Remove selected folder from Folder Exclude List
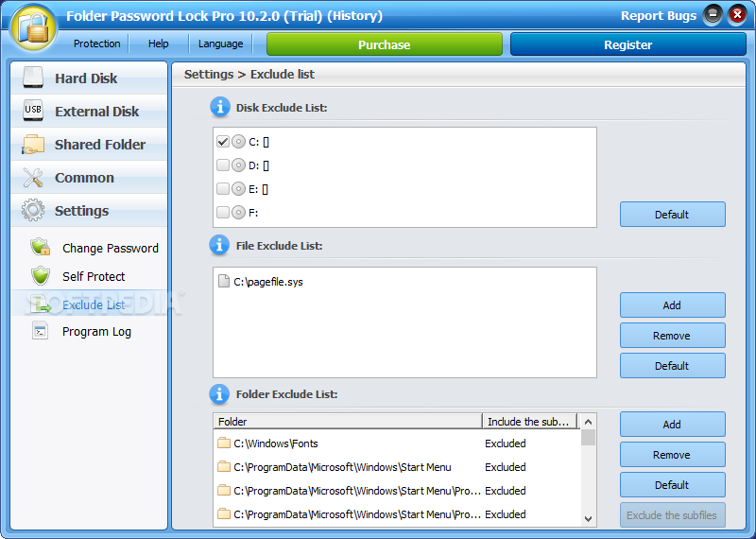Image resolution: width=756 pixels, height=539 pixels. (x=672, y=455)
